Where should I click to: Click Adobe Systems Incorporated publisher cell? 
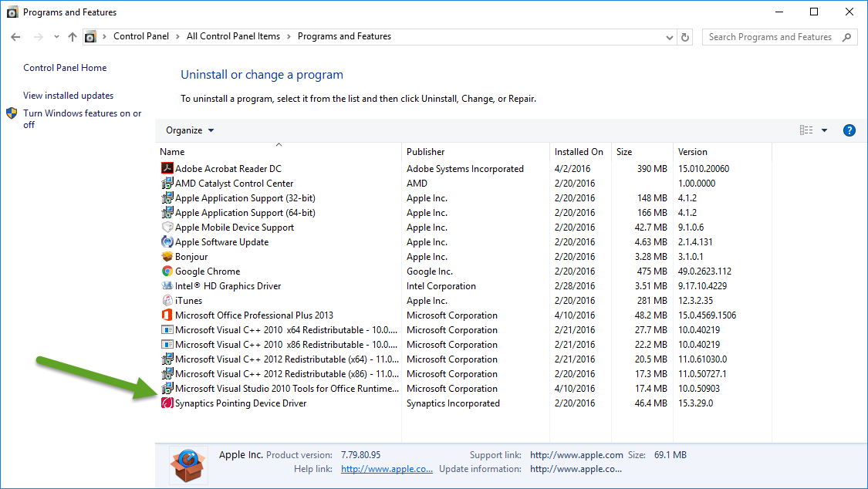pos(465,168)
